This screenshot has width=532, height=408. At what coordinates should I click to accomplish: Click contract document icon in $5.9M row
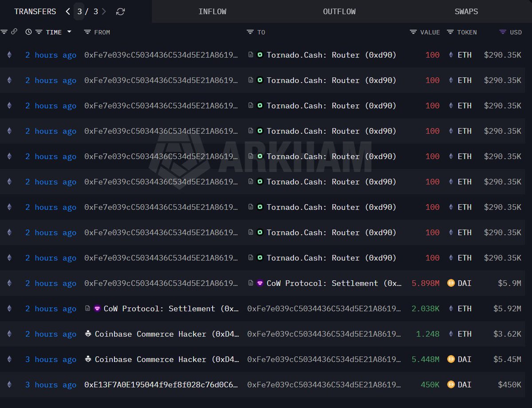[250, 283]
